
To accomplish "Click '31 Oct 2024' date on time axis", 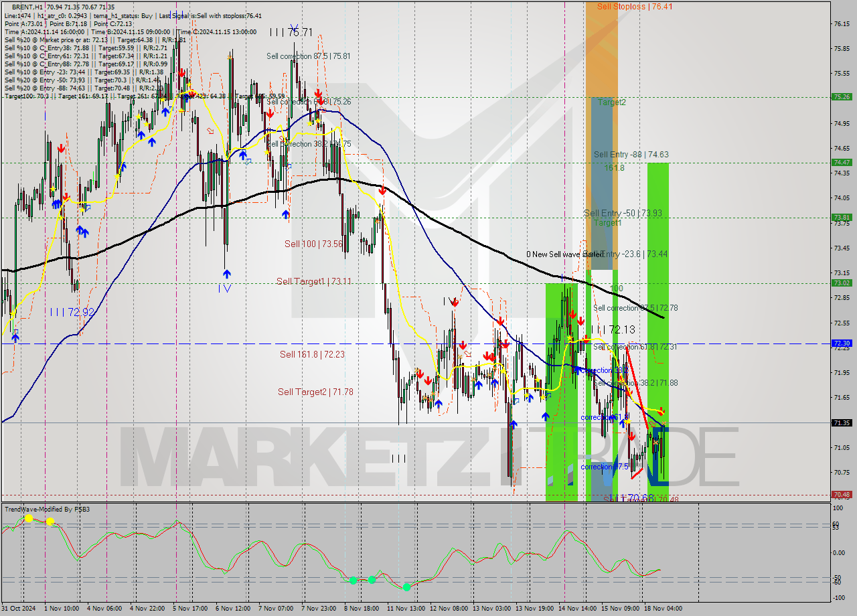I will (19, 609).
